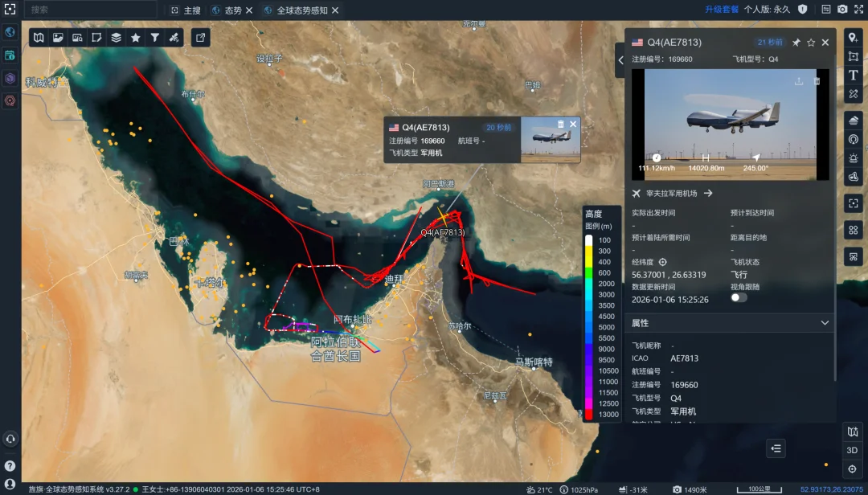Click the 升级套餐 upgrade link
The image size is (868, 495).
point(722,10)
